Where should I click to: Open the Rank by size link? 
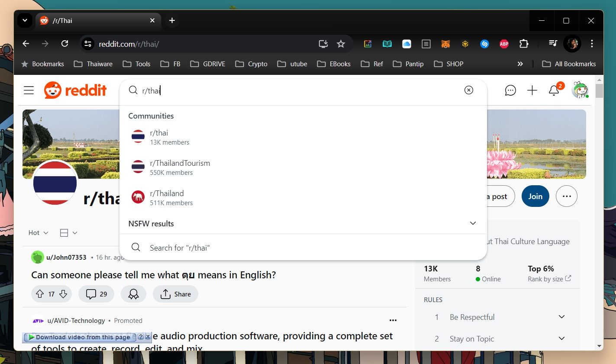pyautogui.click(x=549, y=279)
